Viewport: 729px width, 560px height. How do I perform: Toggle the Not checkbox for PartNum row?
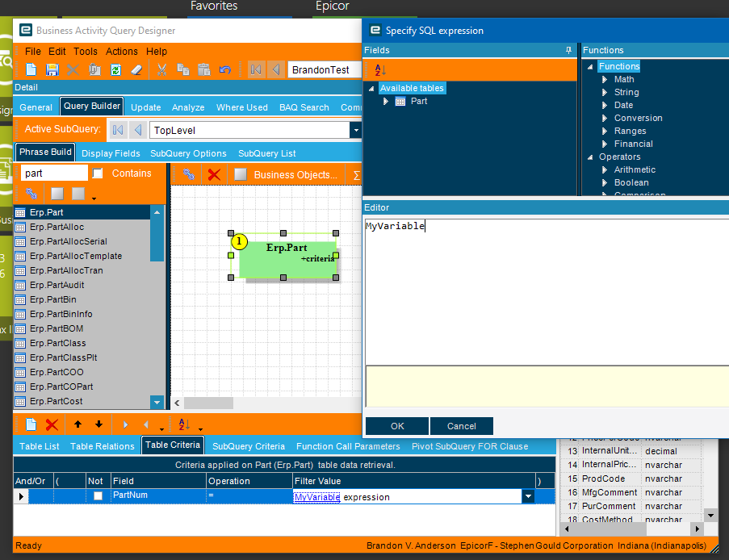98,496
